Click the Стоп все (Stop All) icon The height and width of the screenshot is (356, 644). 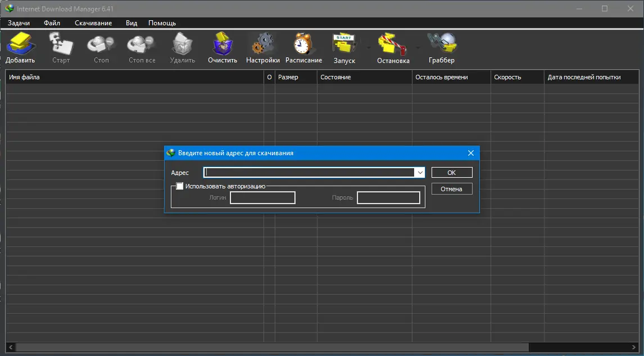(140, 44)
